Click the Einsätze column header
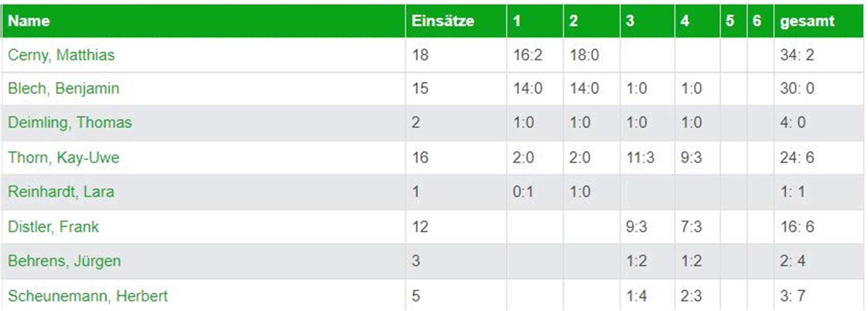Viewport: 868px width, 311px height. (443, 21)
